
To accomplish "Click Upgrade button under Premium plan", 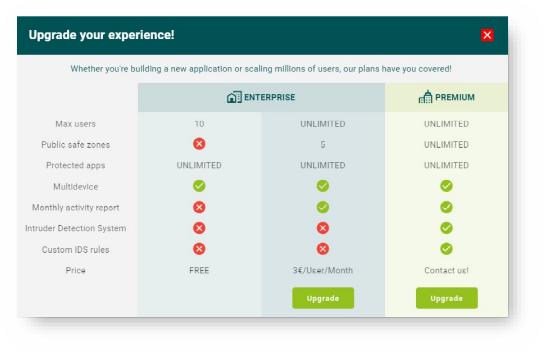I will (447, 298).
